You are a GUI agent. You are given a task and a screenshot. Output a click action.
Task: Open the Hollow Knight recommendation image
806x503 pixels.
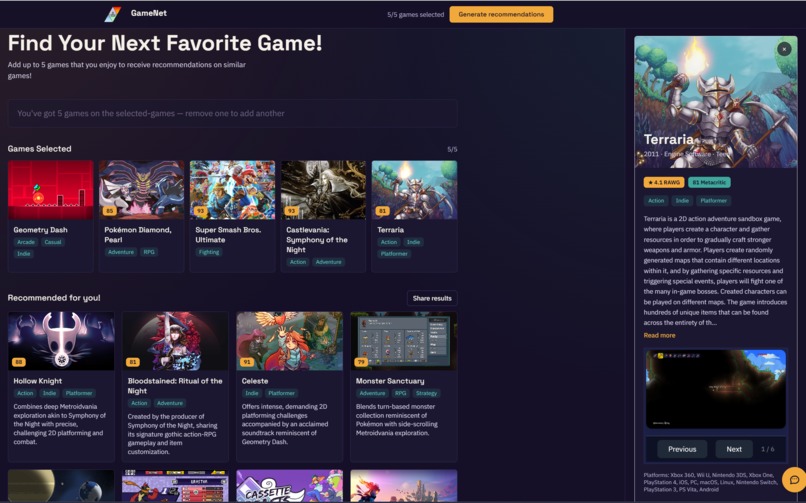[61, 341]
